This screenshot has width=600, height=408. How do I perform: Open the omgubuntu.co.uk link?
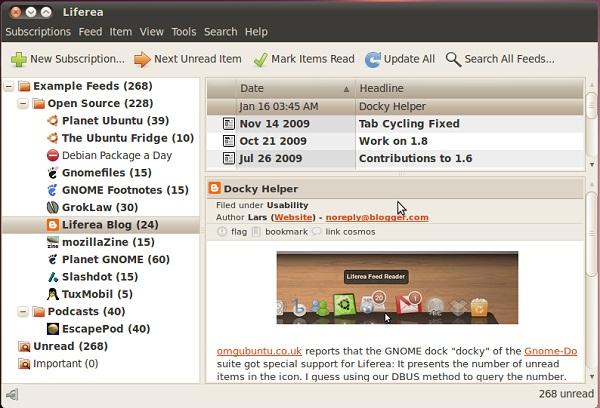point(258,351)
